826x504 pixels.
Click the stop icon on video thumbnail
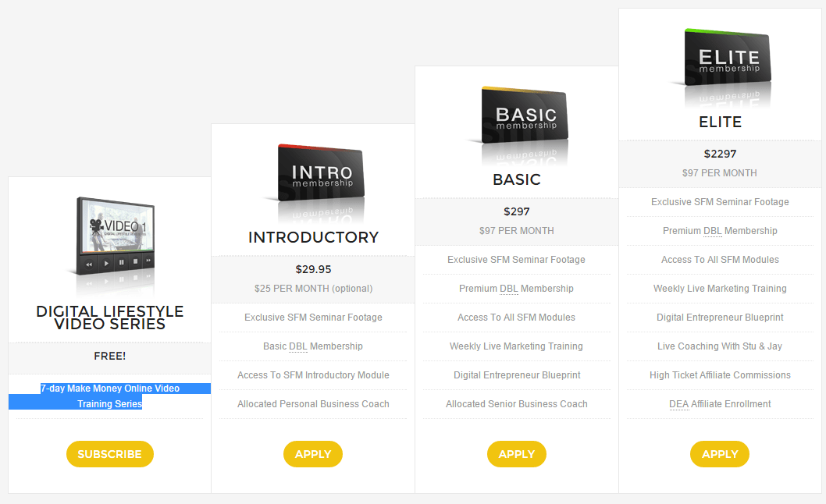135,261
